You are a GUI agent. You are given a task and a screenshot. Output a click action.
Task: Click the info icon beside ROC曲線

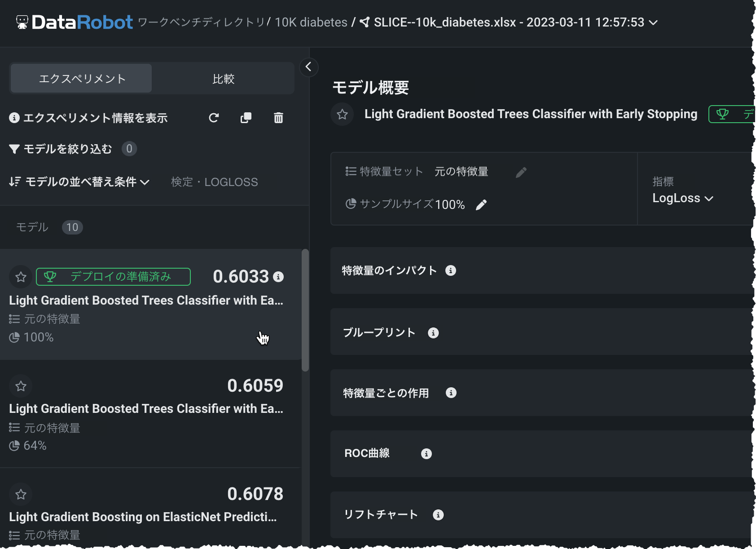tap(426, 454)
